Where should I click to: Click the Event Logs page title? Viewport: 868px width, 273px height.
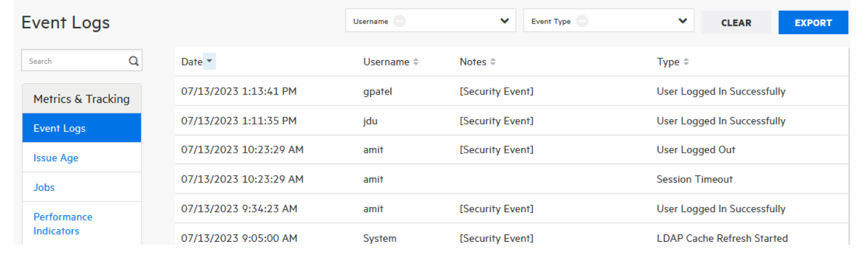(x=65, y=23)
